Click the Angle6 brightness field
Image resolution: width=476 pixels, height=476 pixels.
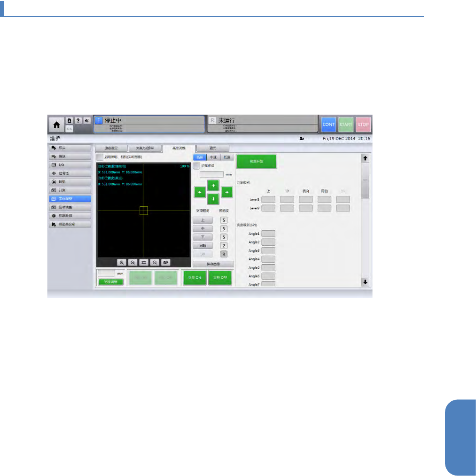(268, 276)
